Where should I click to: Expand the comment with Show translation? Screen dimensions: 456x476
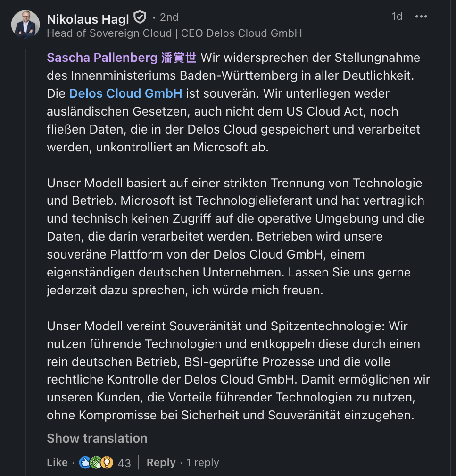click(97, 438)
